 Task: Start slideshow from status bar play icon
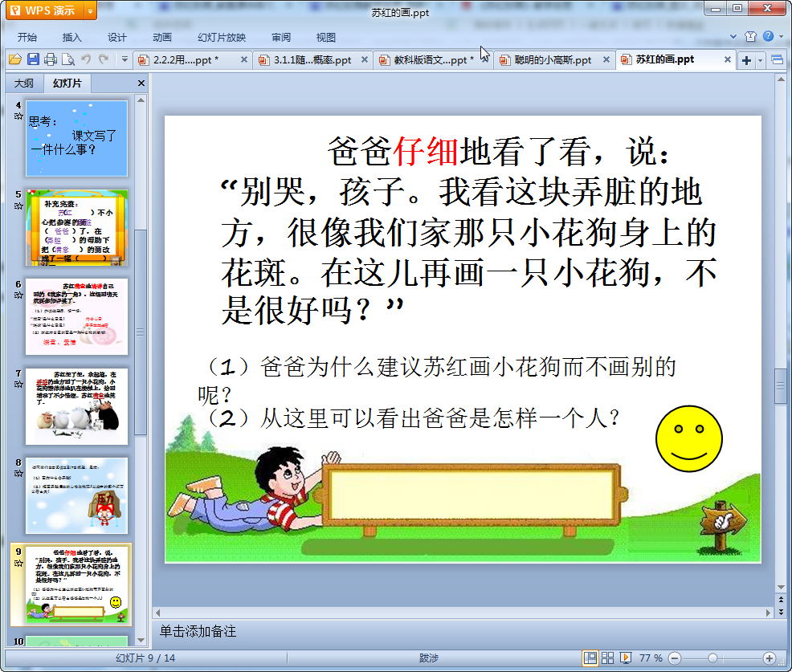[x=625, y=658]
